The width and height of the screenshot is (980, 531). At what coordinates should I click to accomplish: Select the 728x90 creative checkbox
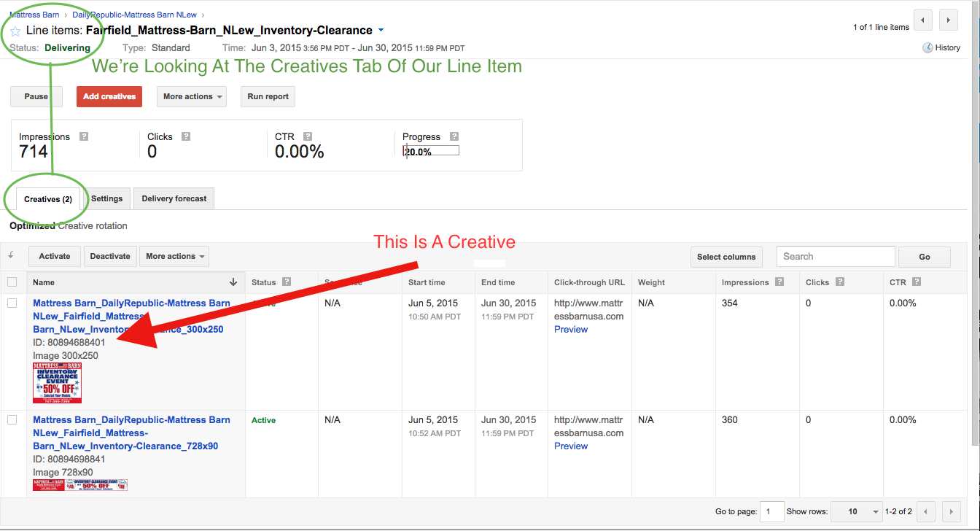click(12, 420)
